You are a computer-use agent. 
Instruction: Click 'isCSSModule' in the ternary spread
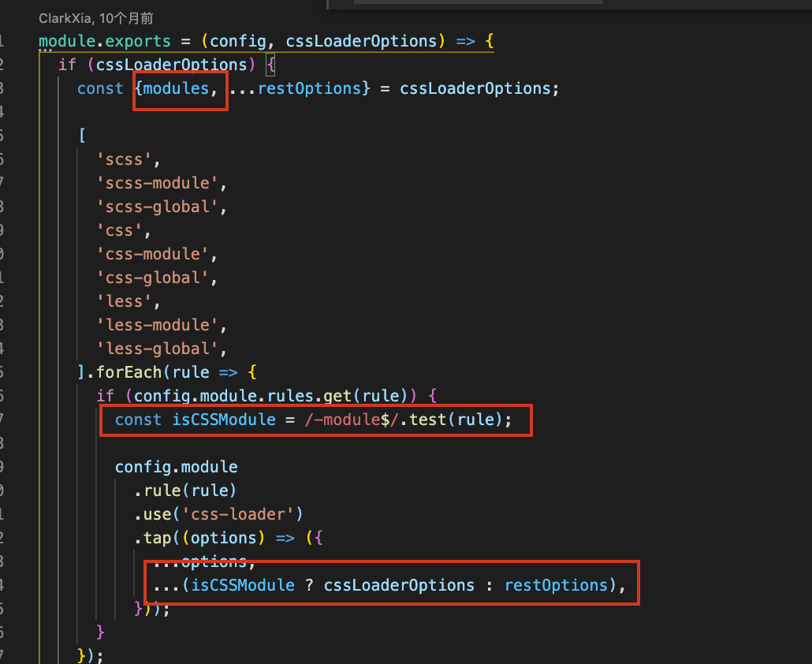(x=243, y=585)
